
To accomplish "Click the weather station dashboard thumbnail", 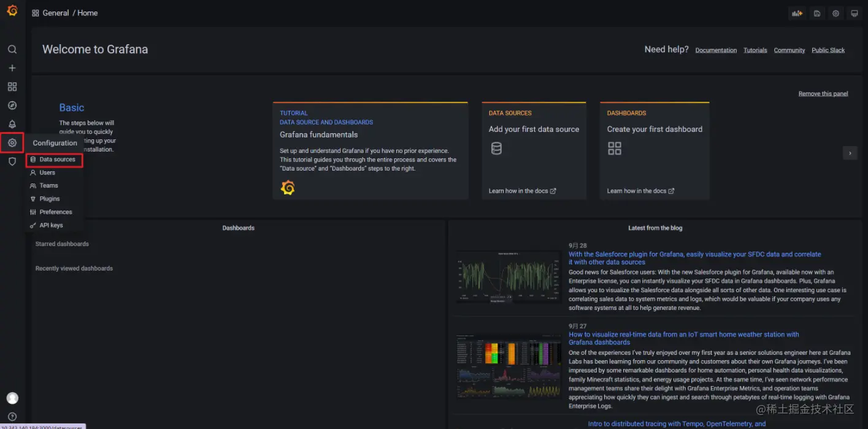I will point(509,366).
